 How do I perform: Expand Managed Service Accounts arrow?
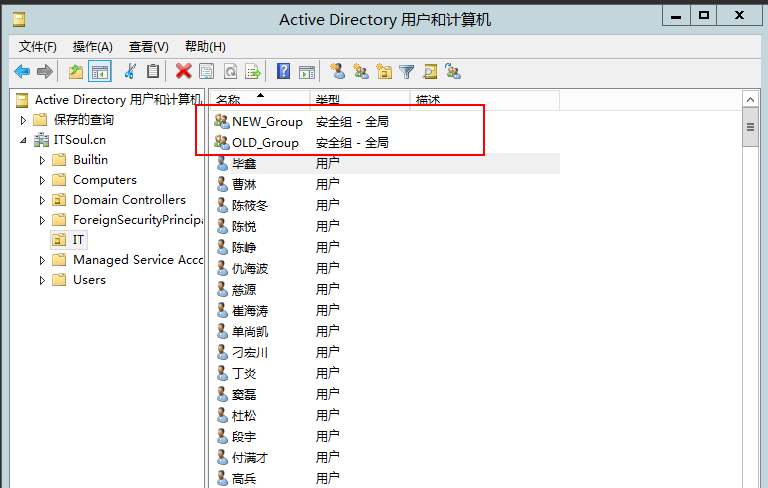[x=42, y=260]
